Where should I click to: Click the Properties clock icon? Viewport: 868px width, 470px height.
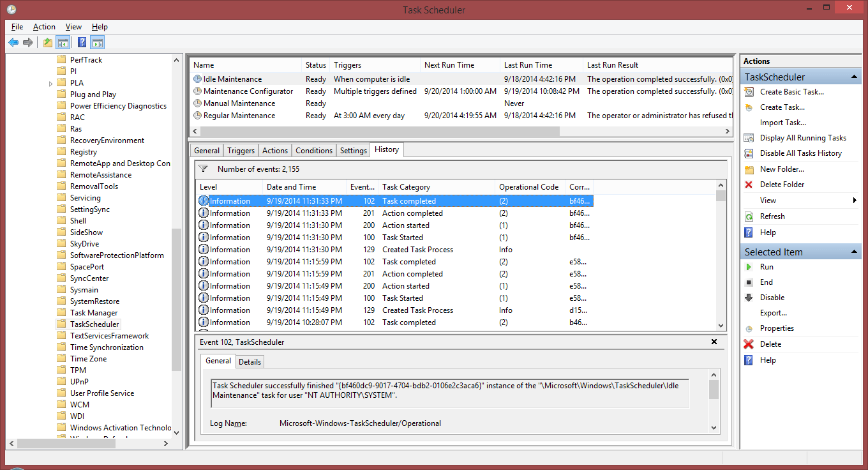[749, 328]
